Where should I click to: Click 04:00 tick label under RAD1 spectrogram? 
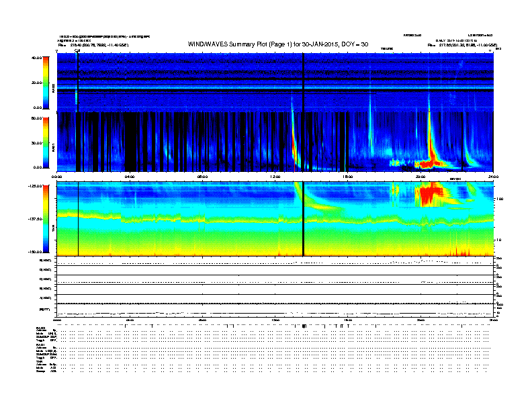(130, 177)
